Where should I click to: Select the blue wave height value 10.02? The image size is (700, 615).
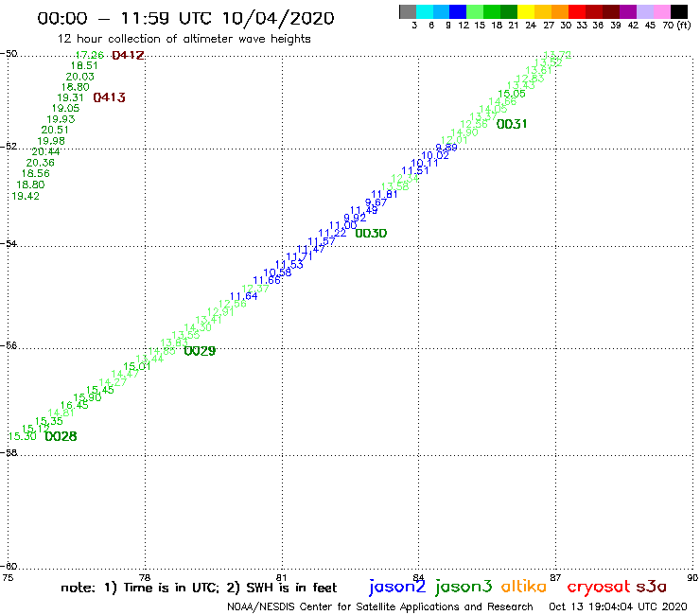435,155
